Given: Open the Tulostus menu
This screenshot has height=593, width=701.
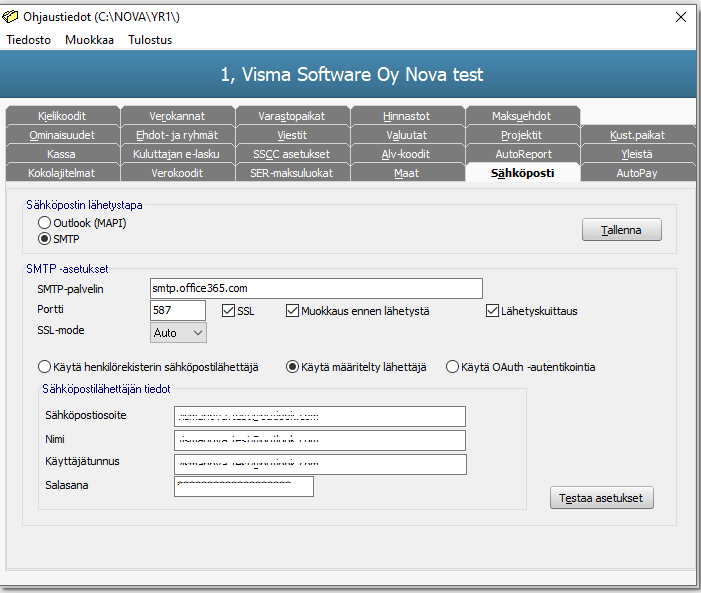Looking at the screenshot, I should point(150,40).
